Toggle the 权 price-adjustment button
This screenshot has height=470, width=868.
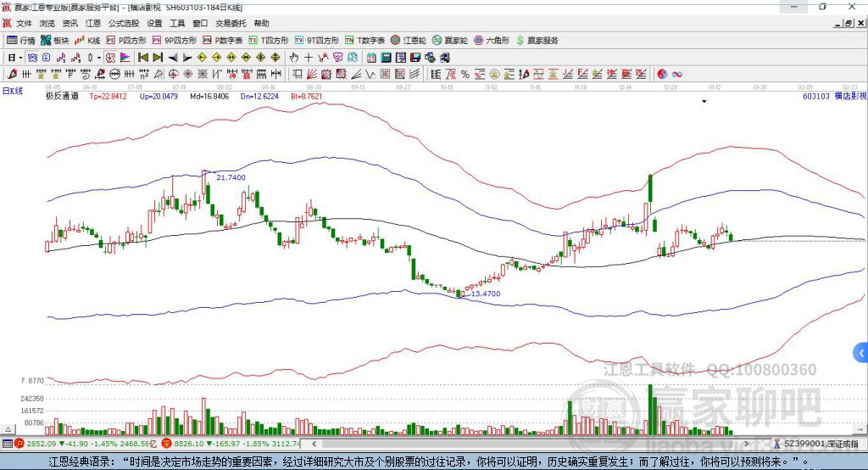click(111, 58)
